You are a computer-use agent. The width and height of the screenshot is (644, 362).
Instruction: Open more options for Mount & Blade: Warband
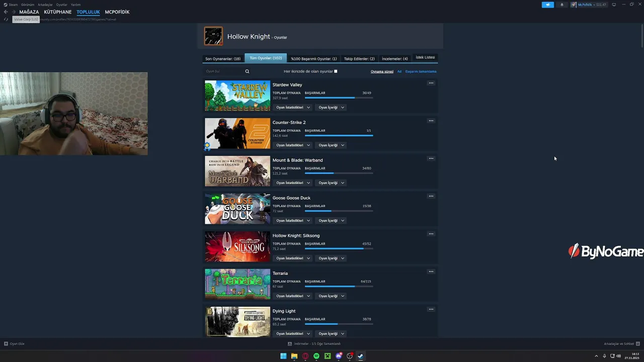point(431,158)
